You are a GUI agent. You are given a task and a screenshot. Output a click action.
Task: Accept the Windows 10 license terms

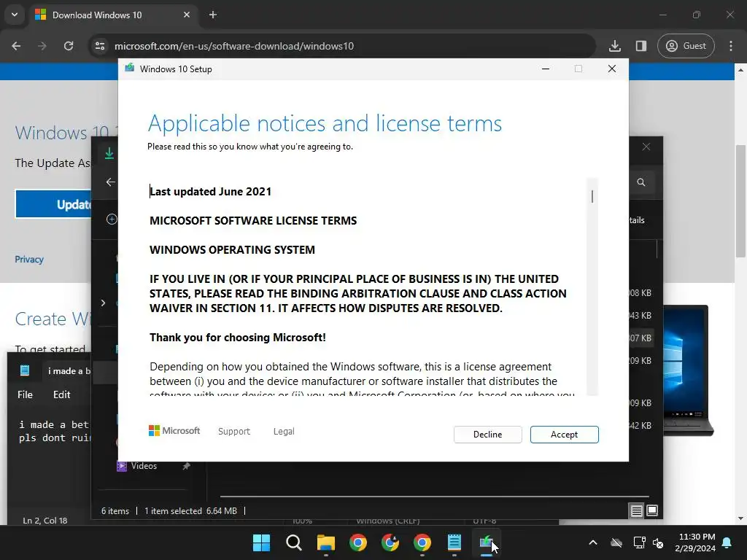pyautogui.click(x=564, y=435)
